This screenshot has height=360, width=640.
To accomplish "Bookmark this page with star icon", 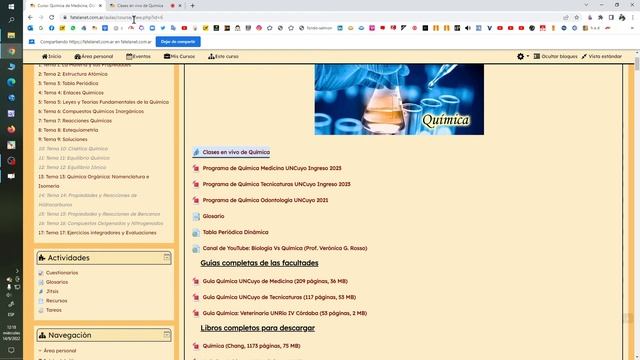I will (576, 18).
